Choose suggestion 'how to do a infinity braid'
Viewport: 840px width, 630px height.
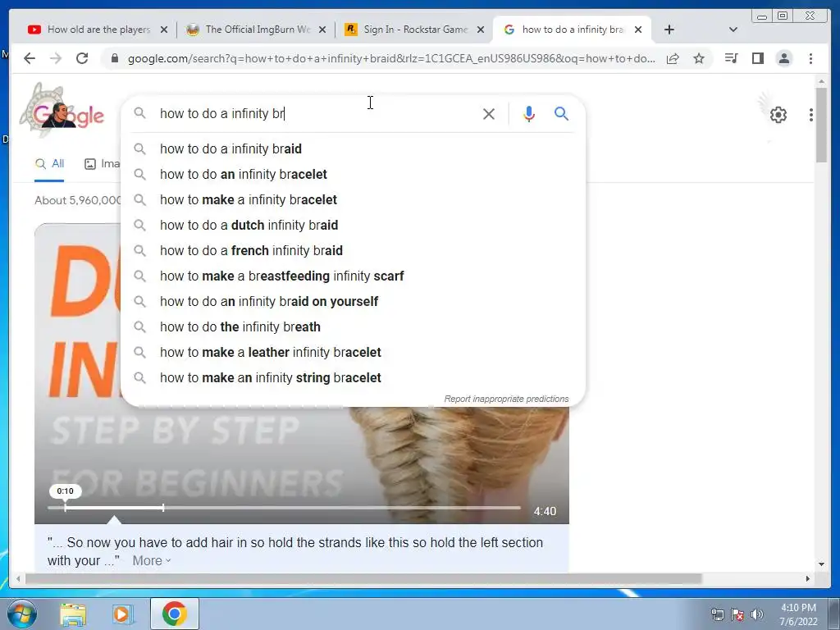pyautogui.click(x=353, y=149)
